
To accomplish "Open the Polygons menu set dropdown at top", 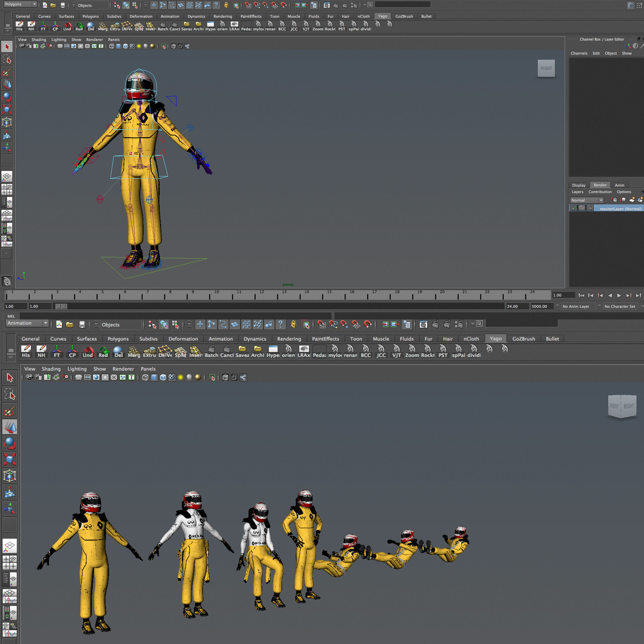I will tap(20, 4).
